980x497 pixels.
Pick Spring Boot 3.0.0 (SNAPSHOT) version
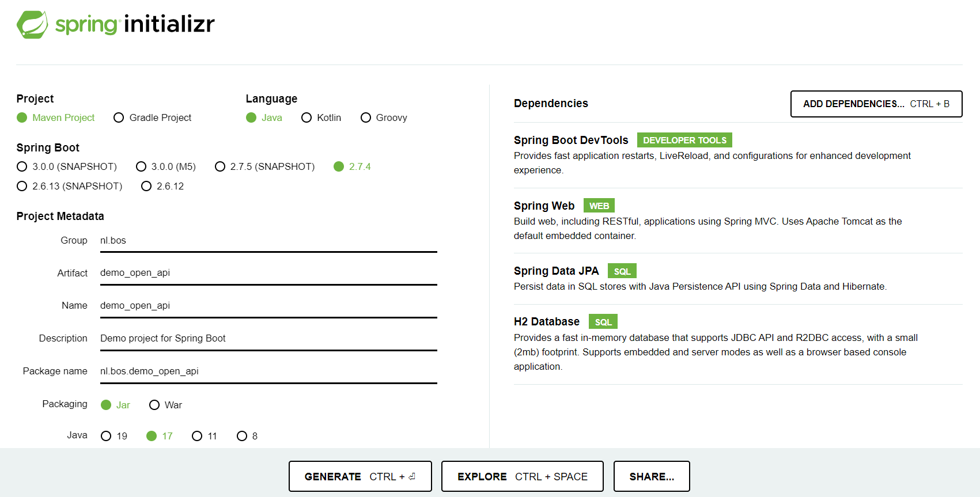[x=22, y=167]
